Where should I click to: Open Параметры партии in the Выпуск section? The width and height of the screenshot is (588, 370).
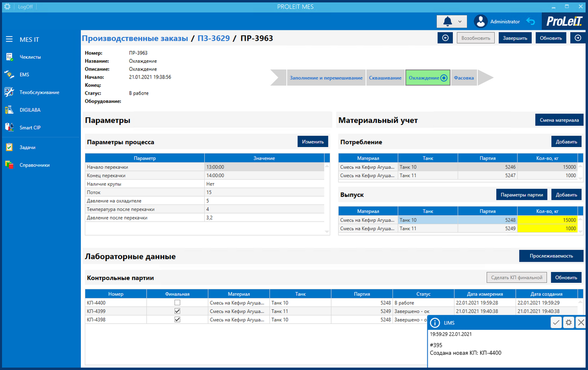(522, 195)
